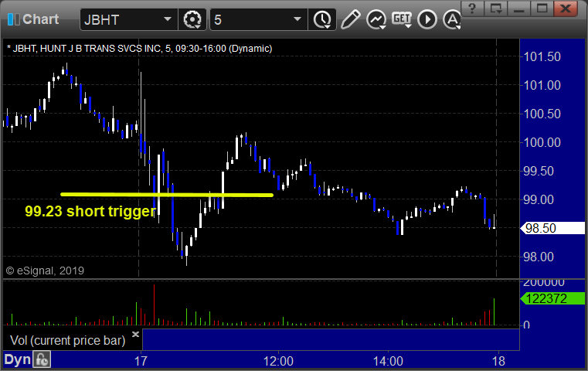The height and width of the screenshot is (371, 588).
Task: Click the 100.50 price axis label
Action: pyautogui.click(x=542, y=114)
